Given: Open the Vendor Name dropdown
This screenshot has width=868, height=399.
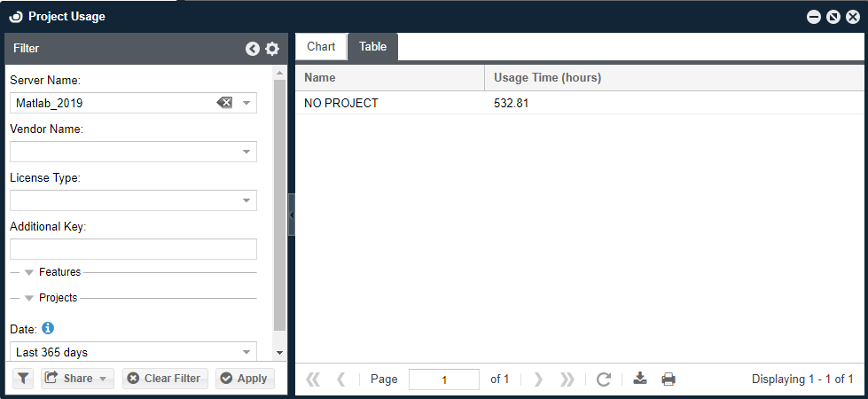Looking at the screenshot, I should [x=246, y=152].
